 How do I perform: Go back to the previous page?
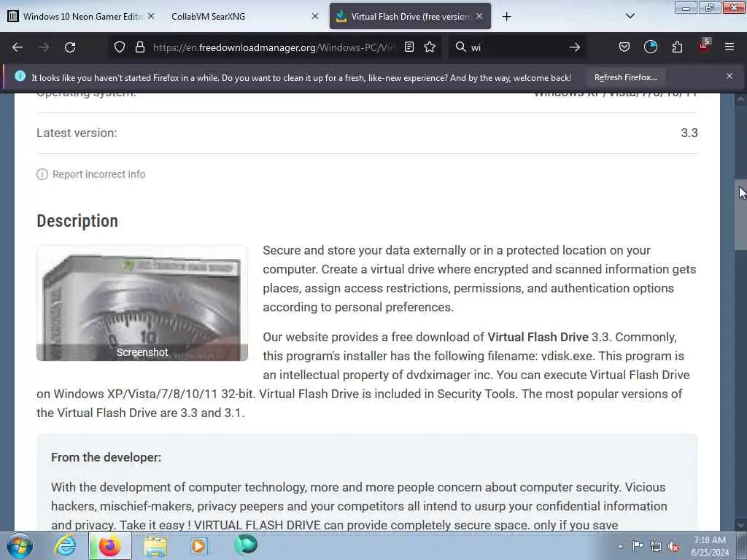(18, 47)
